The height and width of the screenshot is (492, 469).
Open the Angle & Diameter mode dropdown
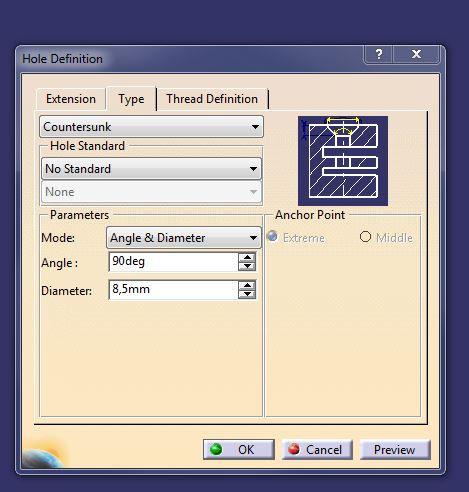(184, 238)
